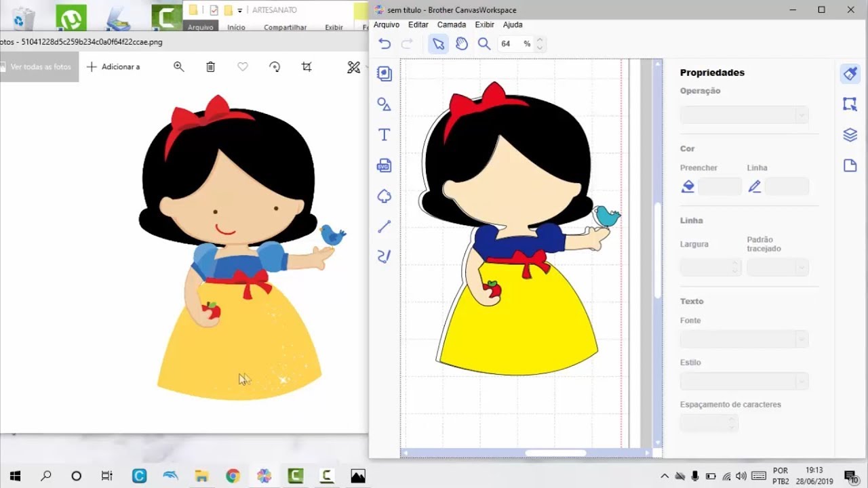This screenshot has width=868, height=488.
Task: Open File Explorer from the taskbar
Action: pos(201,476)
